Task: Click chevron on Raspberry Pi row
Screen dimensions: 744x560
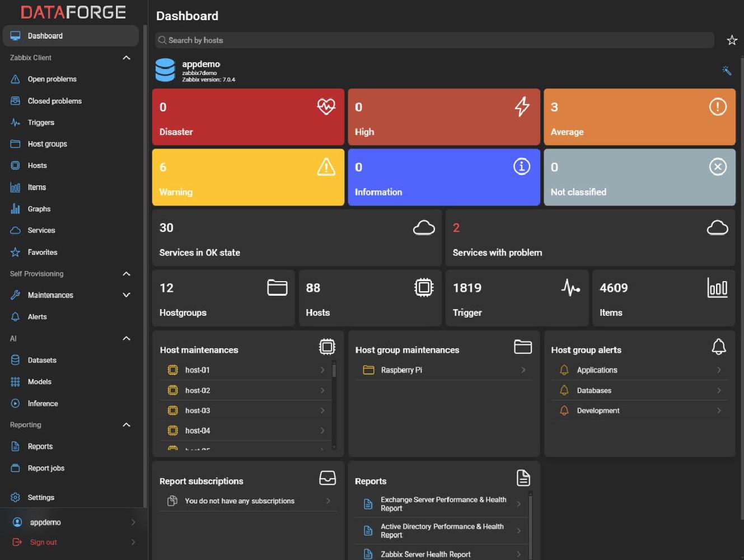Action: 523,370
